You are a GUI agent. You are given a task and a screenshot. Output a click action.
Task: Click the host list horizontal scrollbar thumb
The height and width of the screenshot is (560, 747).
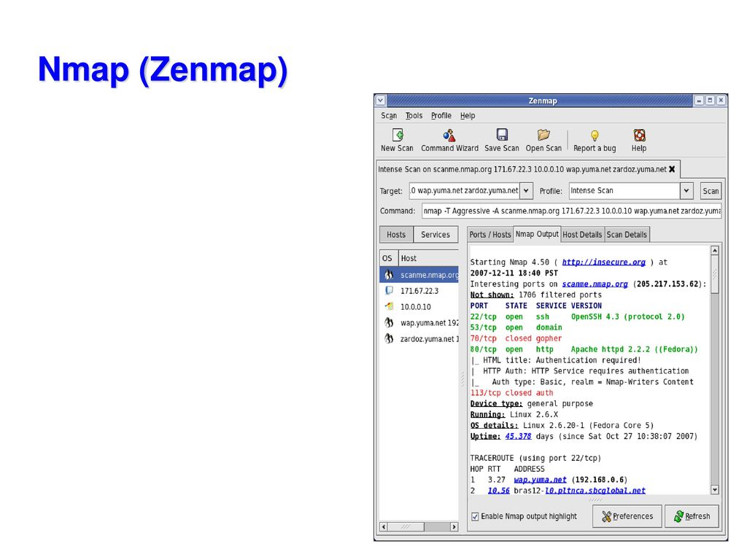click(x=406, y=526)
